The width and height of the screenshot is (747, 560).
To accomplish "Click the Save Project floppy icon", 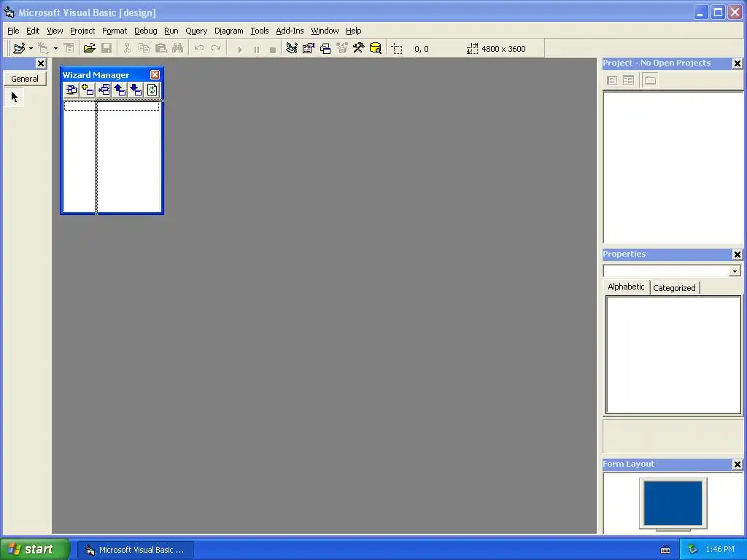I will pyautogui.click(x=107, y=48).
